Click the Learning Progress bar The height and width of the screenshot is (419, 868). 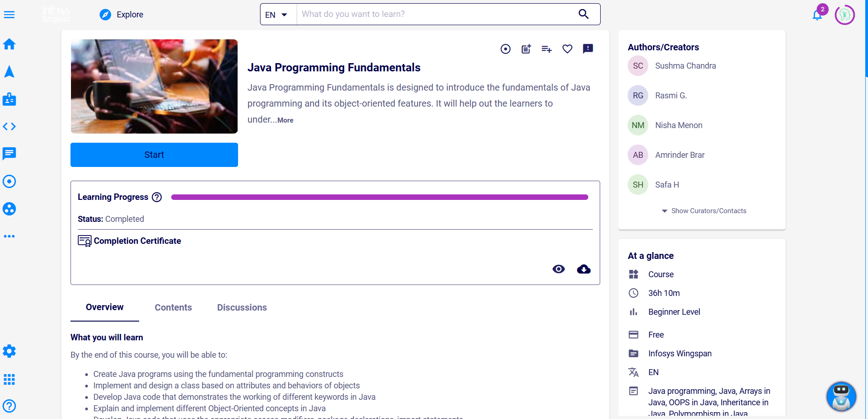pyautogui.click(x=379, y=197)
